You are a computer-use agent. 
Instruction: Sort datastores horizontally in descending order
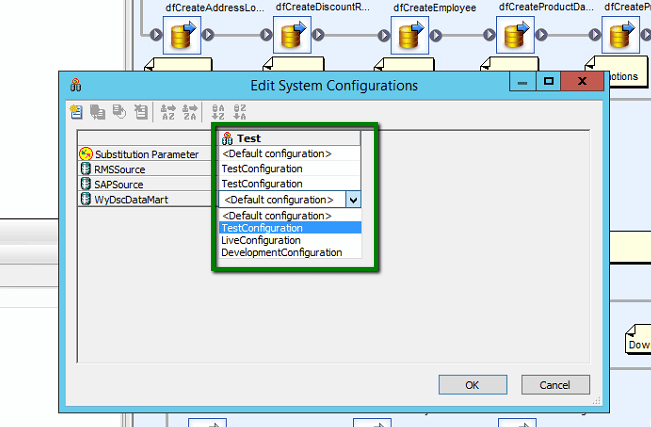pos(188,112)
